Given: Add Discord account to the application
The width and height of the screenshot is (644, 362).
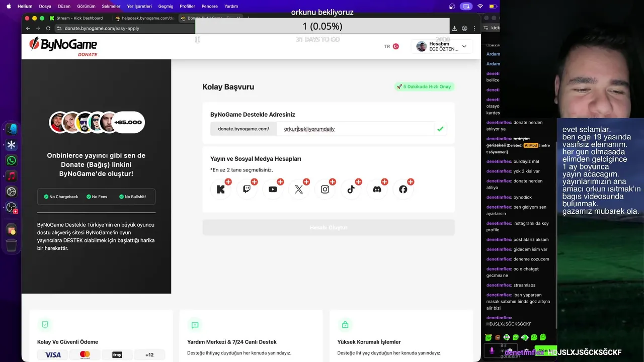Looking at the screenshot, I should point(377,189).
